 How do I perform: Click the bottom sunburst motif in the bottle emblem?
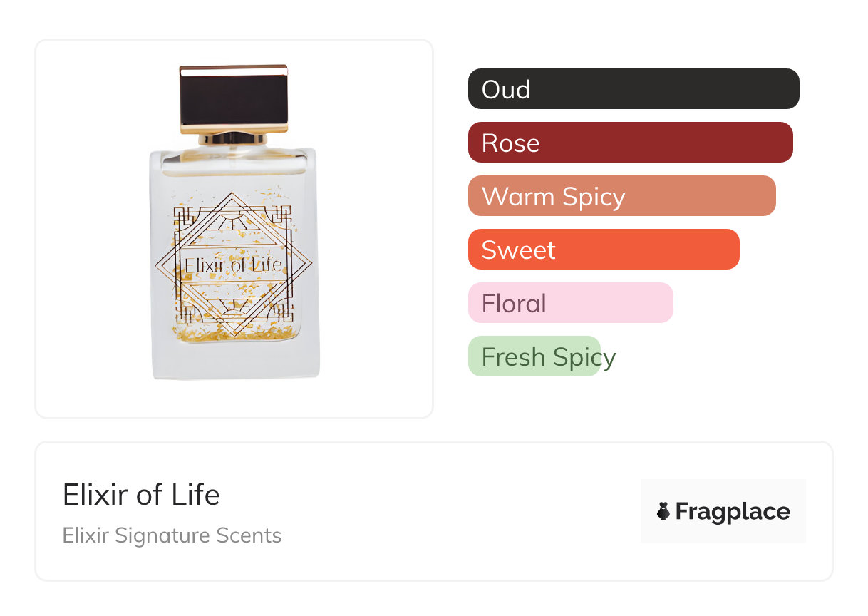point(233,308)
